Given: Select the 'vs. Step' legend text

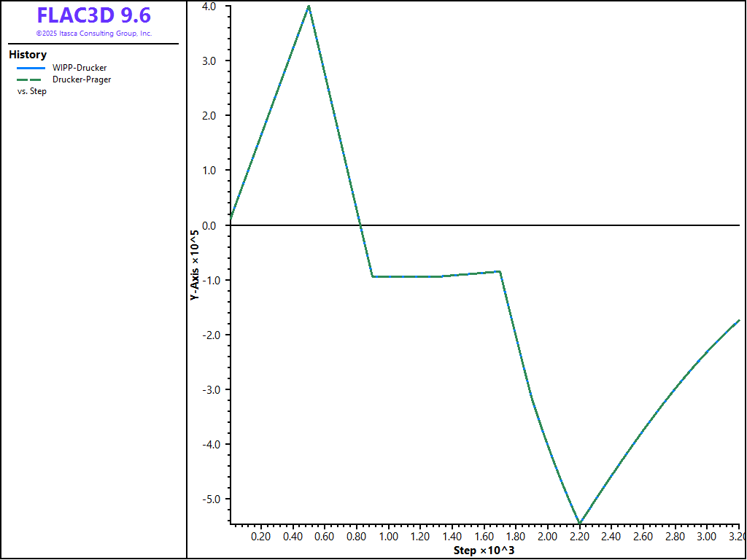Looking at the screenshot, I should tap(32, 91).
